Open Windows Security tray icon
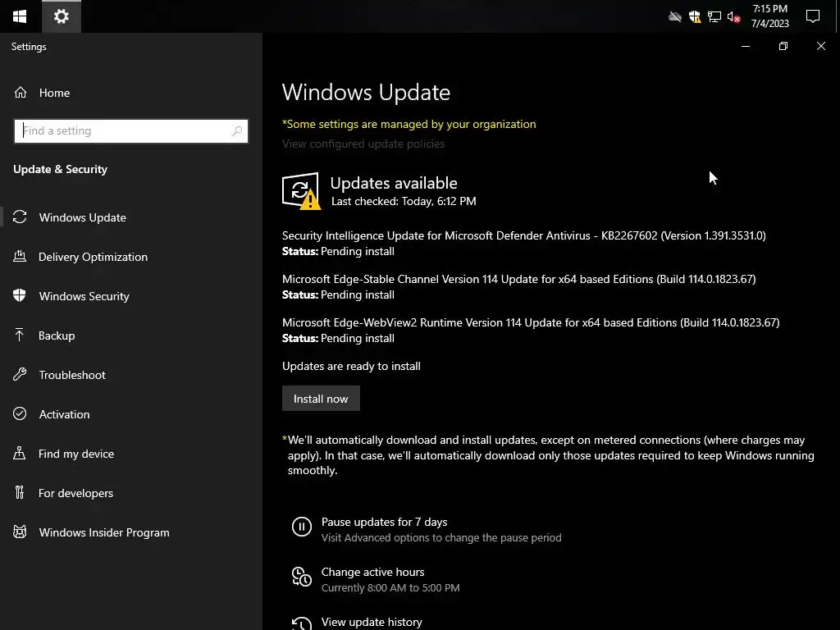 695,17
